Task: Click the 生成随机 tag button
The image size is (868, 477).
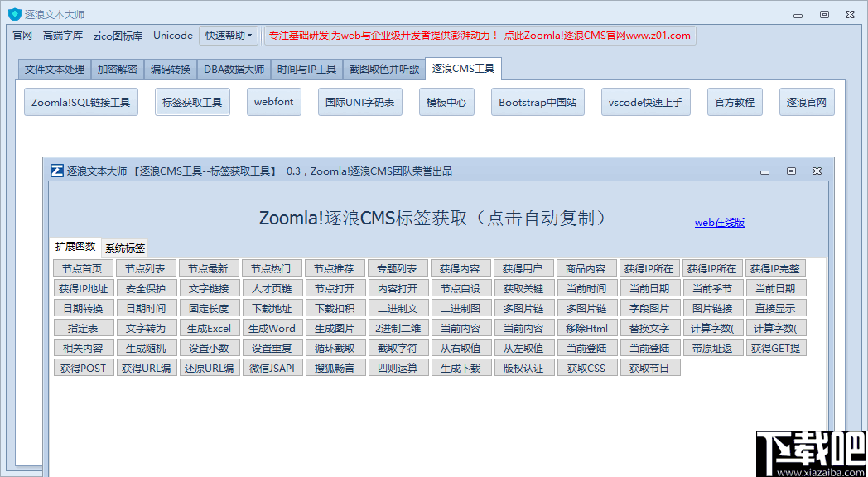Action: pos(145,348)
